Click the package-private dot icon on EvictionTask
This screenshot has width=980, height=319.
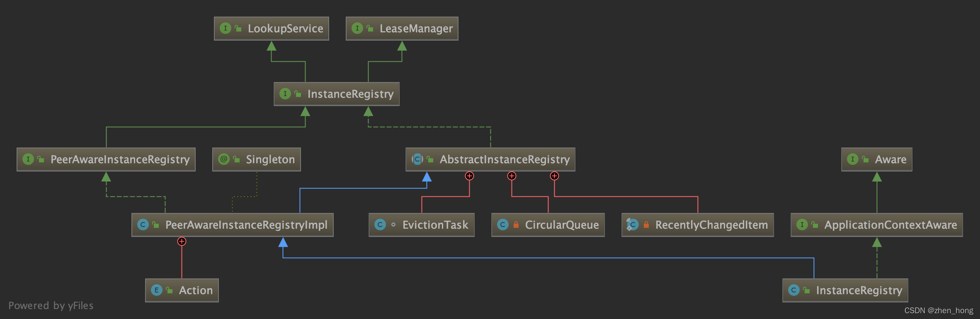point(393,225)
